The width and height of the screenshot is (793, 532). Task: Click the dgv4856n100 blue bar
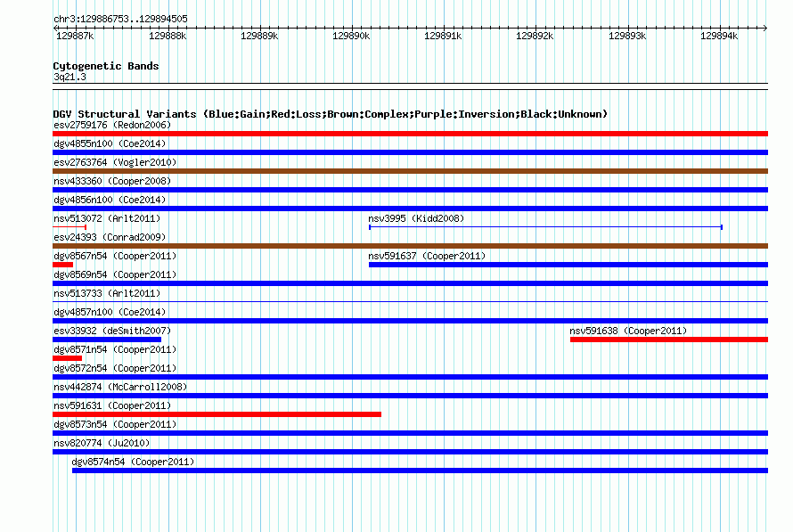[x=410, y=209]
